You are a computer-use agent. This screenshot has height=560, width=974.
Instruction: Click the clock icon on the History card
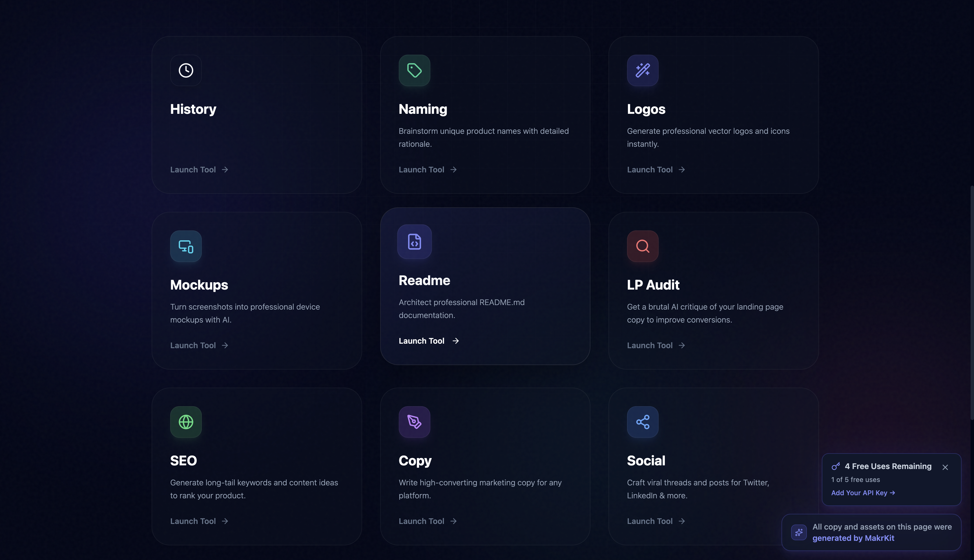pos(186,70)
